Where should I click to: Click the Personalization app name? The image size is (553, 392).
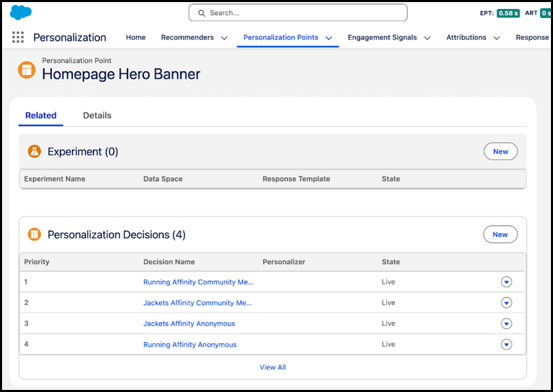click(70, 37)
